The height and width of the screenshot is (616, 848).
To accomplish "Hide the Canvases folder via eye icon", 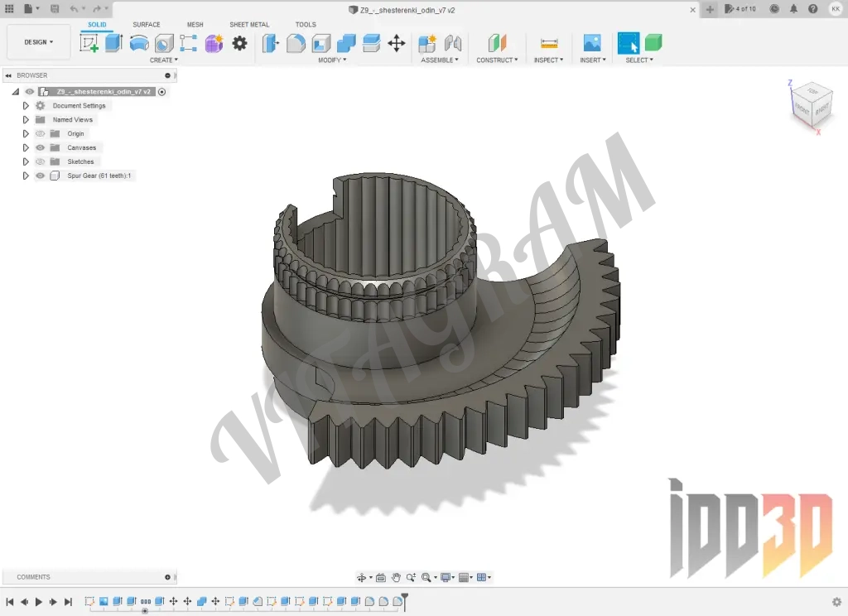I will point(40,147).
